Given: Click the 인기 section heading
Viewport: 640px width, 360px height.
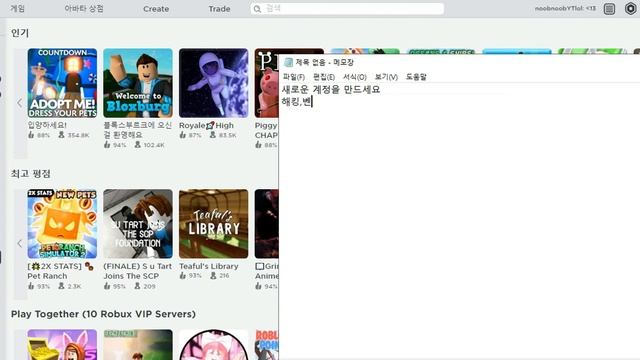Looking at the screenshot, I should click(x=20, y=33).
